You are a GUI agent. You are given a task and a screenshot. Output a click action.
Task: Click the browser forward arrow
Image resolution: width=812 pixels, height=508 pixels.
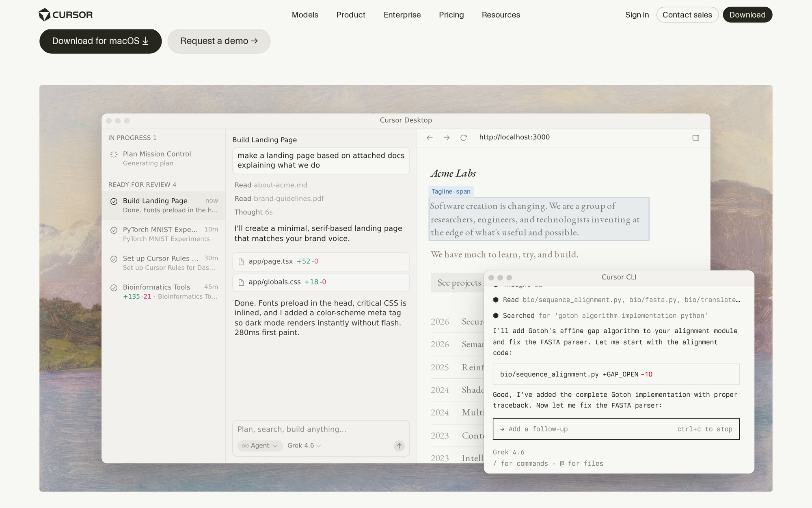pos(447,138)
